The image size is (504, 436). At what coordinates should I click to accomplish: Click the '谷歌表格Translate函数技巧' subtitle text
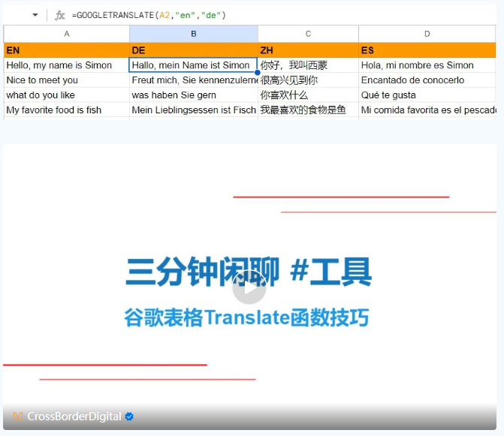pos(246,317)
